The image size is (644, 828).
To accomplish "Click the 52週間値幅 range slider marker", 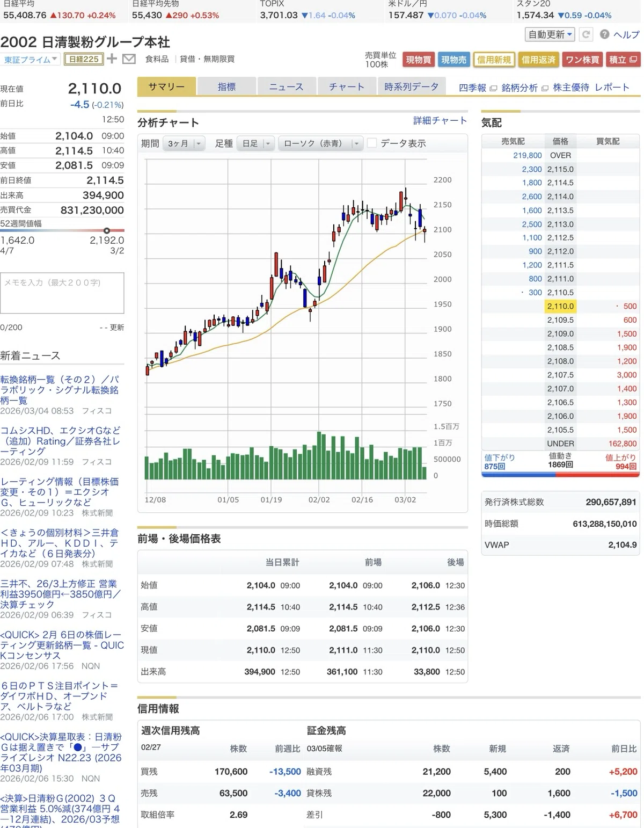I will click(106, 231).
